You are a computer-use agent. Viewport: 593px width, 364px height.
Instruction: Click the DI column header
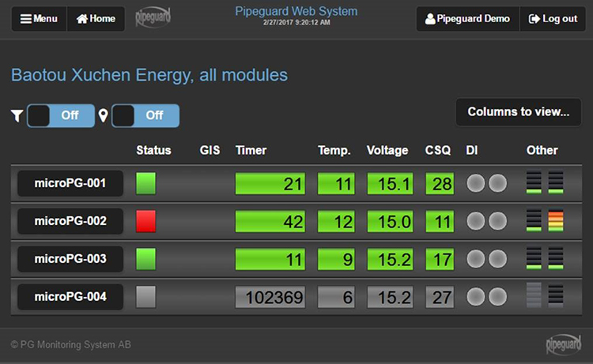pos(471,150)
